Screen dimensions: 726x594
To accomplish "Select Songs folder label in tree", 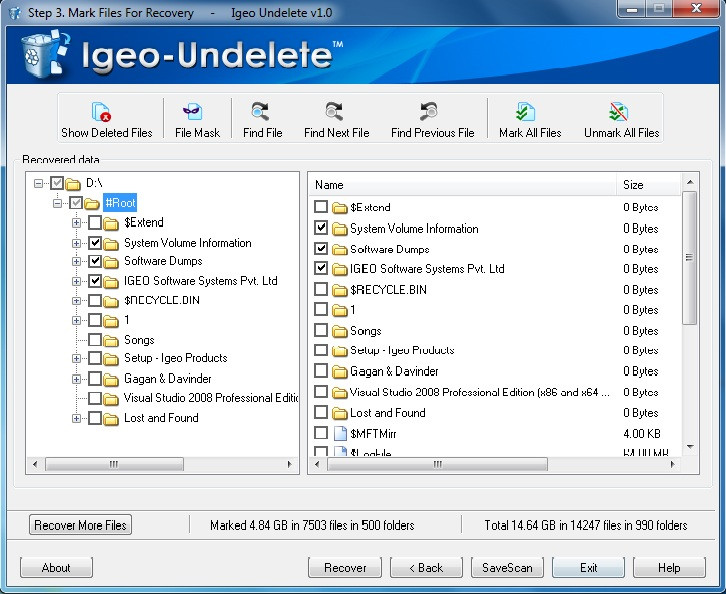I will 139,340.
